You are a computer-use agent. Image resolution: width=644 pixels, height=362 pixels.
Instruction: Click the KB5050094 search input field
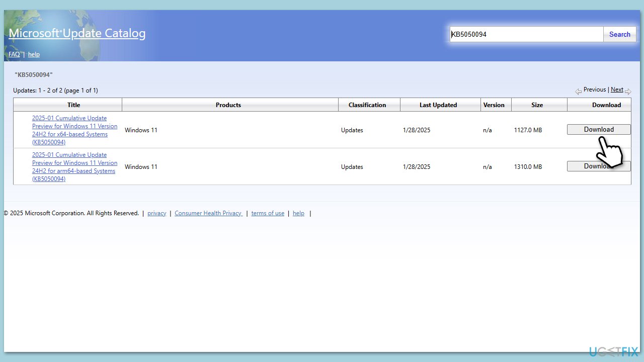[526, 34]
